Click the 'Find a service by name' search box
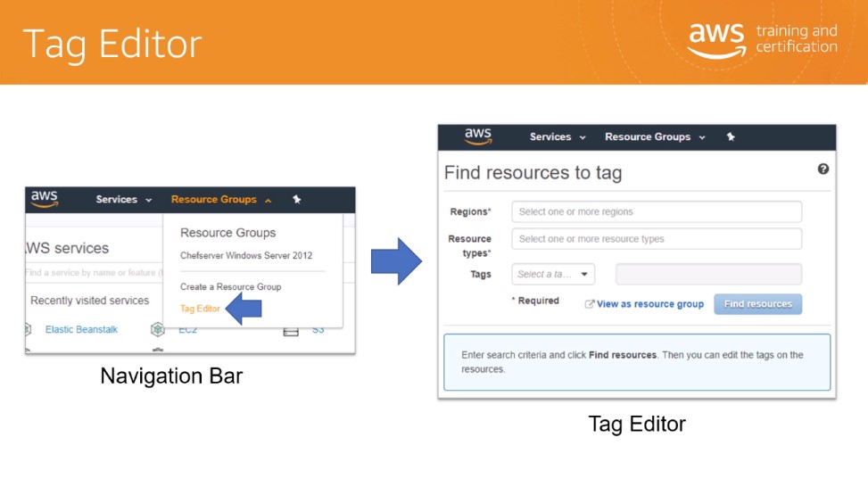 point(94,272)
